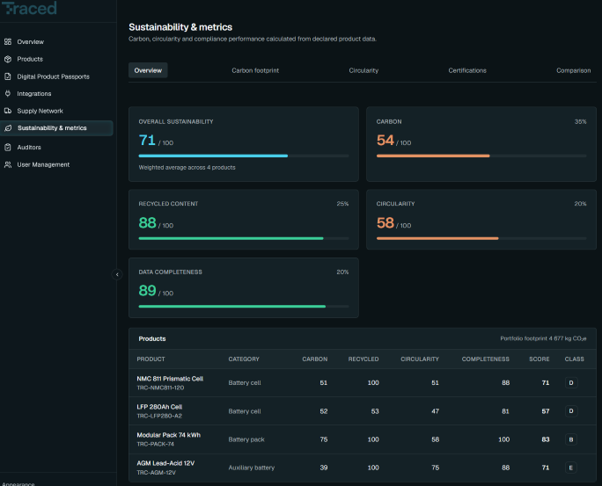Click the Products table heading
The width and height of the screenshot is (602, 486).
pyautogui.click(x=152, y=339)
